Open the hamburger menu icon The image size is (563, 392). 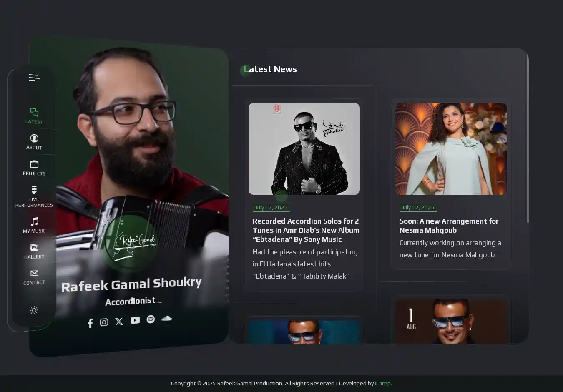(x=34, y=78)
